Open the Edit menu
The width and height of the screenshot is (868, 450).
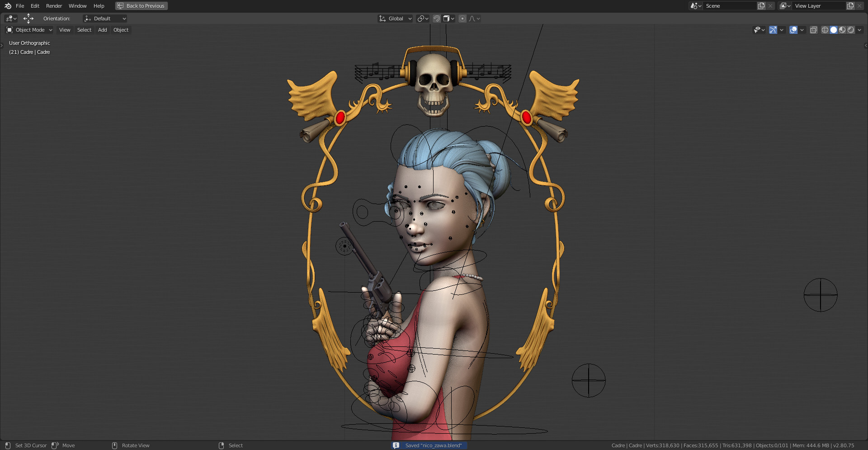tap(35, 6)
